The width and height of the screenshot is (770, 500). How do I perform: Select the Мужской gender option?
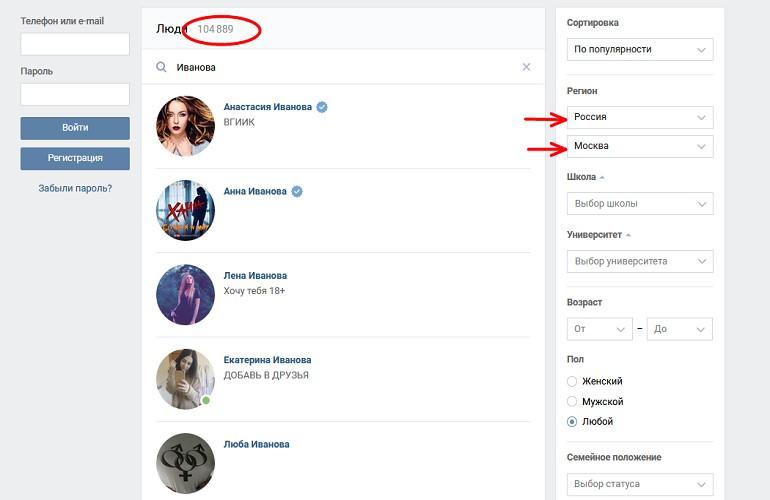pyautogui.click(x=572, y=401)
